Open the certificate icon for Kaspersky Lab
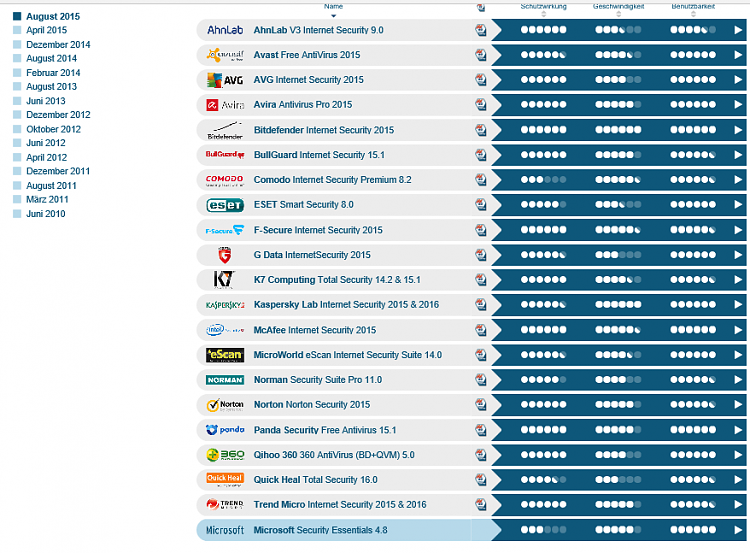The height and width of the screenshot is (553, 750). (x=481, y=305)
